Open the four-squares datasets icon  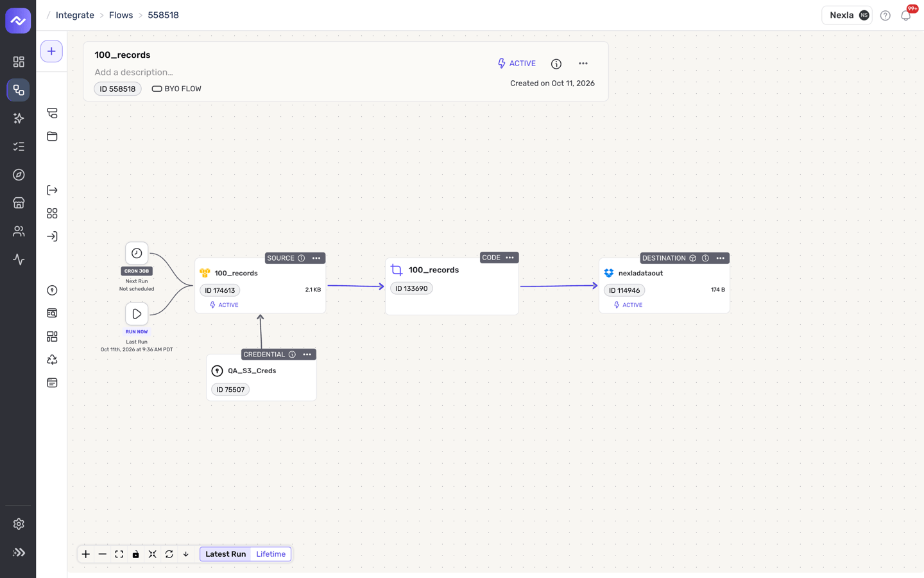point(52,213)
